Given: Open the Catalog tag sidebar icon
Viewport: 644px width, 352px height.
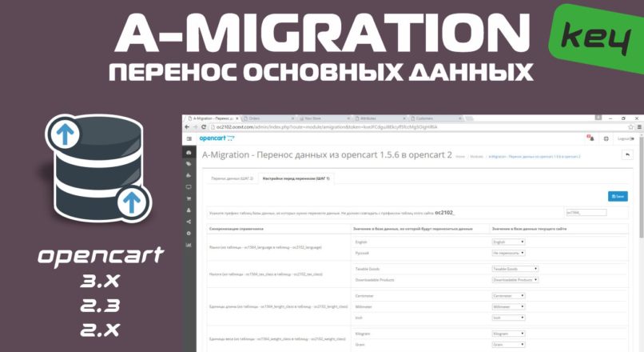Looking at the screenshot, I should pos(189,164).
